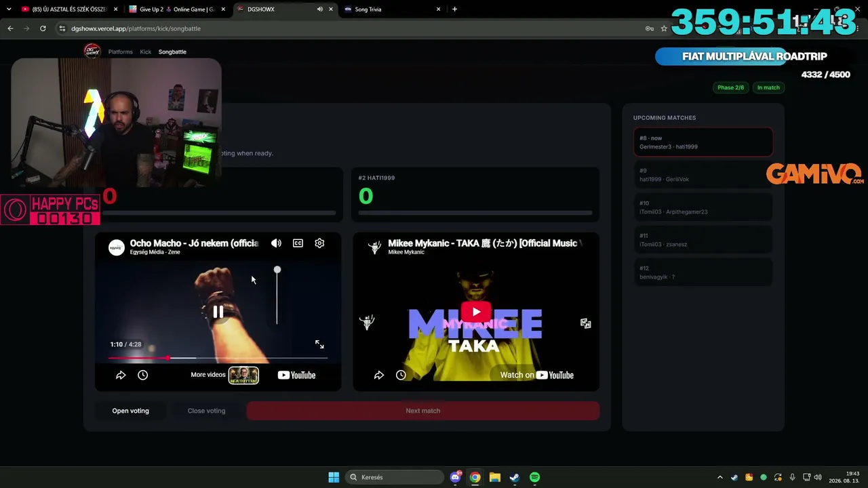Expand the tab search dropdown arrow
This screenshot has height=488, width=868.
point(9,9)
